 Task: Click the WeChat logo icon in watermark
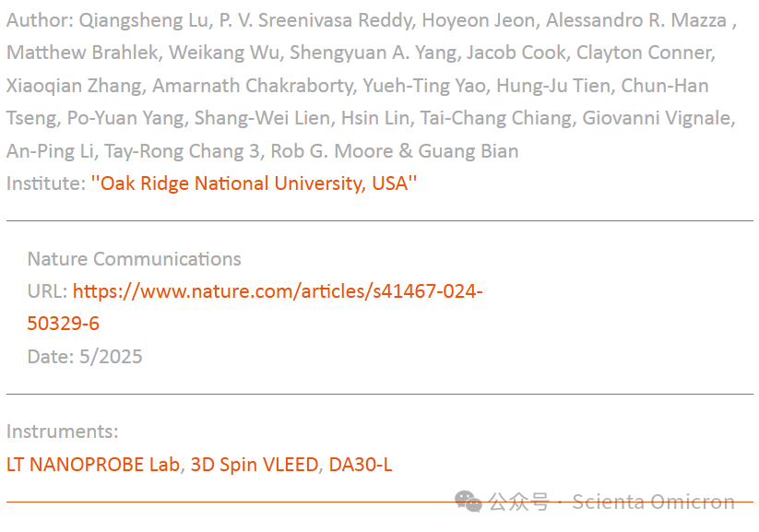tap(468, 502)
